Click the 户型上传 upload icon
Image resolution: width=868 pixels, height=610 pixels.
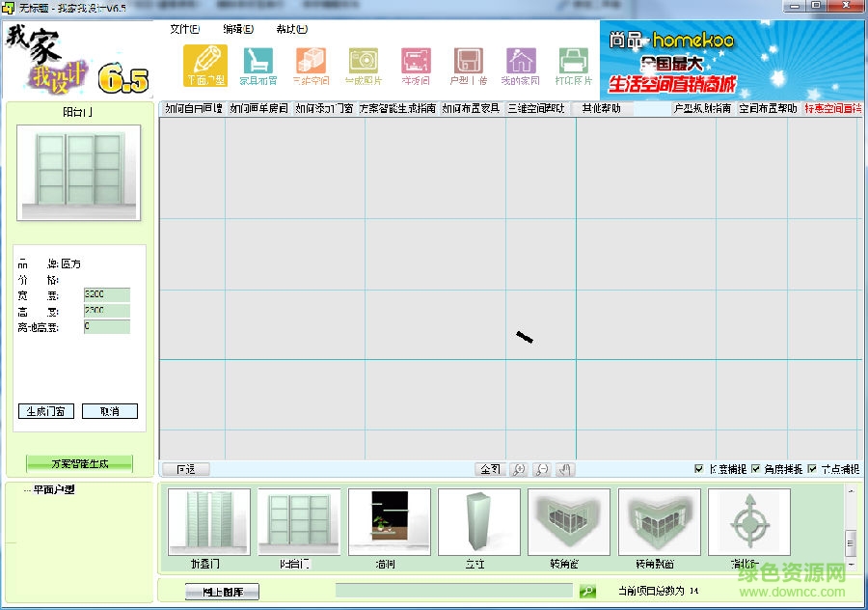coord(468,65)
